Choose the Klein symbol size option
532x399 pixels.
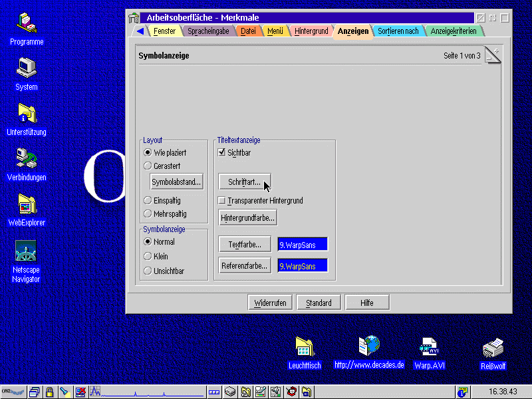coord(148,256)
